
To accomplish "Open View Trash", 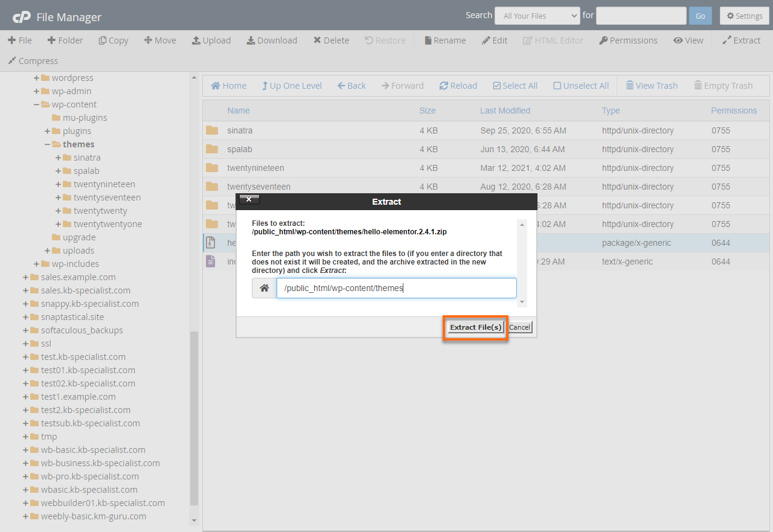I will coord(652,85).
